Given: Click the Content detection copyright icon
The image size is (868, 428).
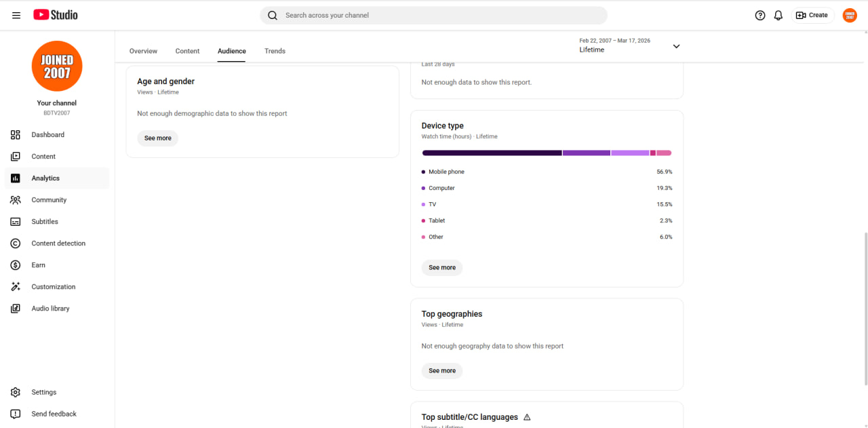Looking at the screenshot, I should [16, 244].
